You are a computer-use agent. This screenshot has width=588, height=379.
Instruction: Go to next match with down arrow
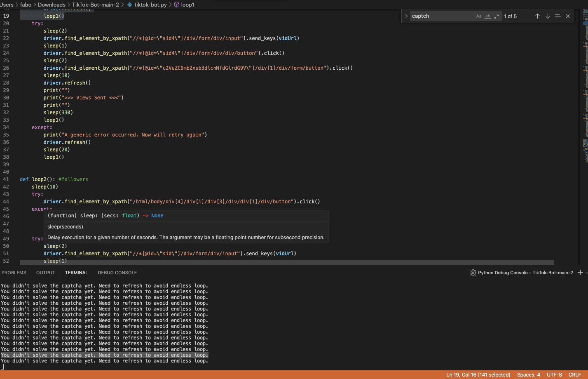click(x=548, y=16)
